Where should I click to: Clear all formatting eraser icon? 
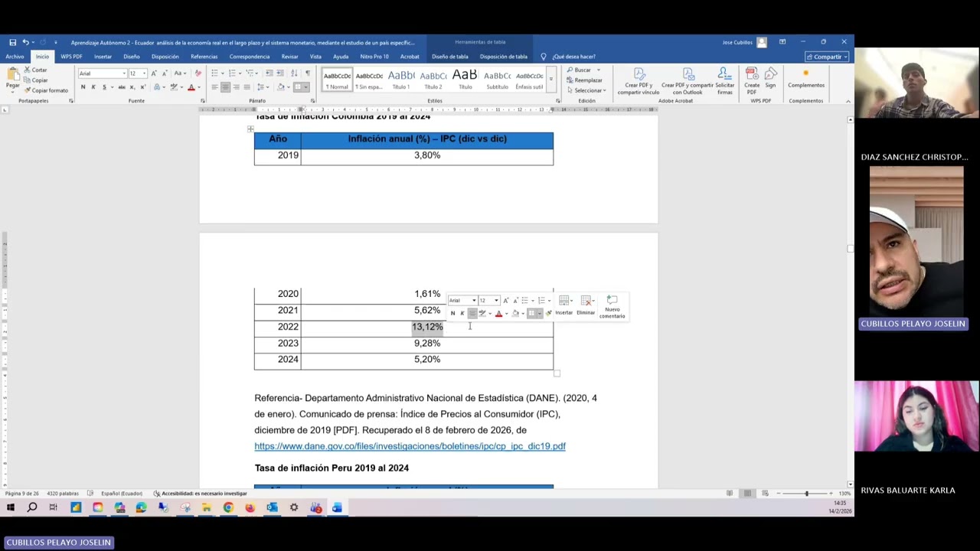click(x=198, y=73)
